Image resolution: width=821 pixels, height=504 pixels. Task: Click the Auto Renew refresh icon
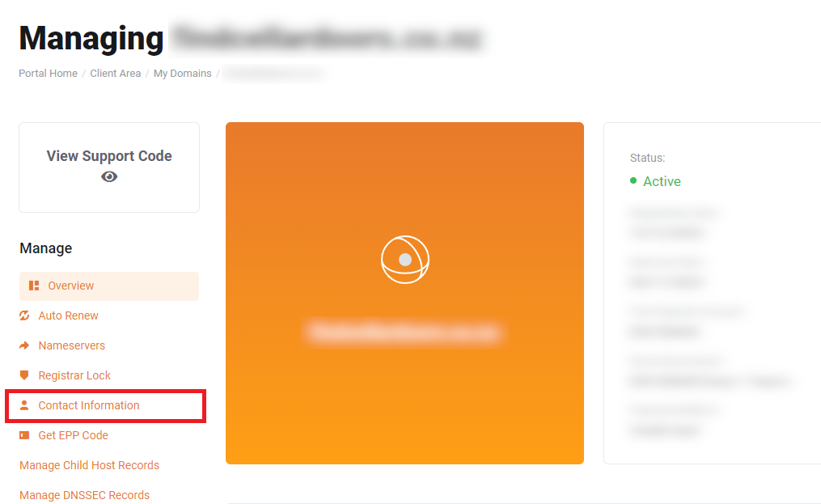[24, 316]
